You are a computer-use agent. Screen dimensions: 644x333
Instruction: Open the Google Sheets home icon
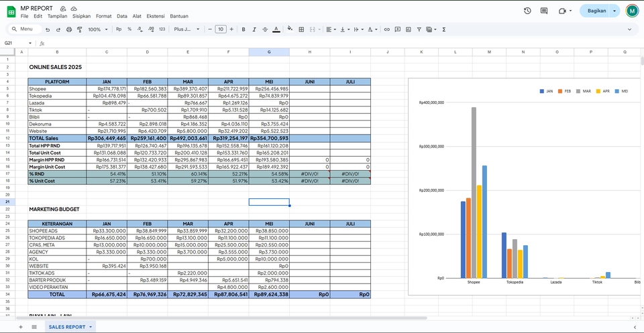tap(11, 12)
